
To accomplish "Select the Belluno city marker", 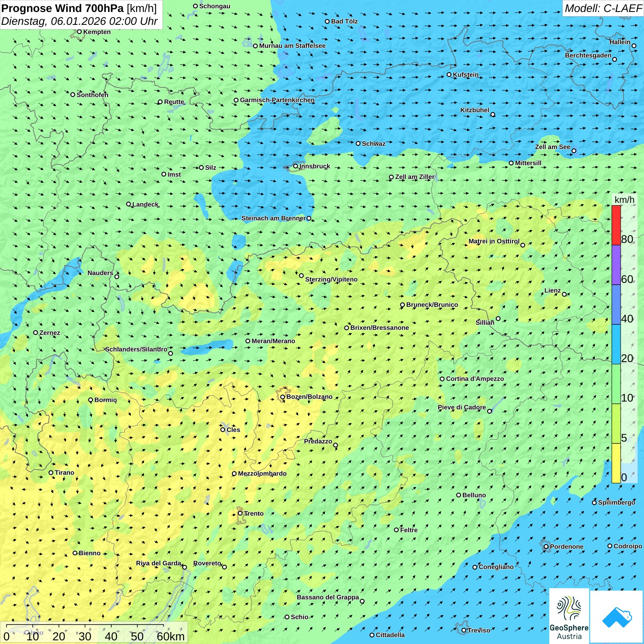I will tap(459, 495).
